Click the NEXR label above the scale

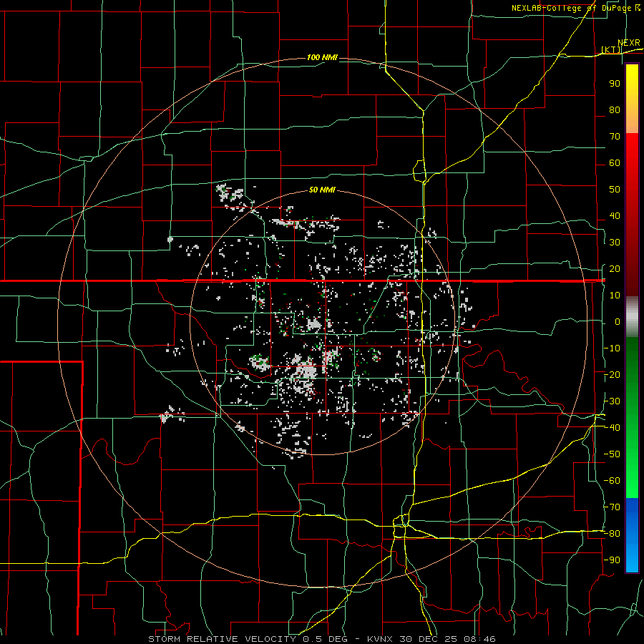pos(628,43)
